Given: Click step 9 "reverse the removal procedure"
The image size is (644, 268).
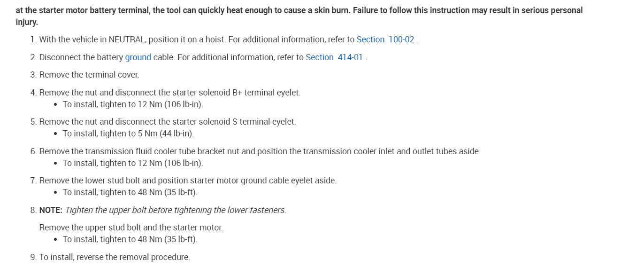Looking at the screenshot, I should [115, 257].
